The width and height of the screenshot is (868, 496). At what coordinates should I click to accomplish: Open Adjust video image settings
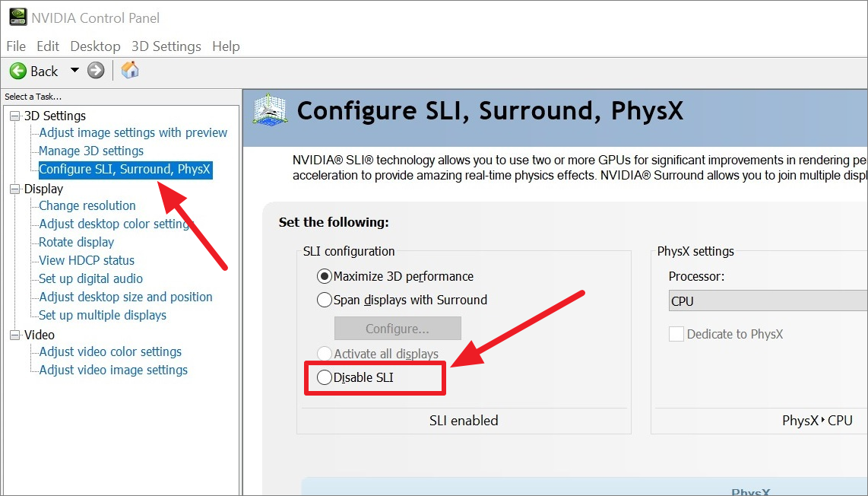point(113,370)
